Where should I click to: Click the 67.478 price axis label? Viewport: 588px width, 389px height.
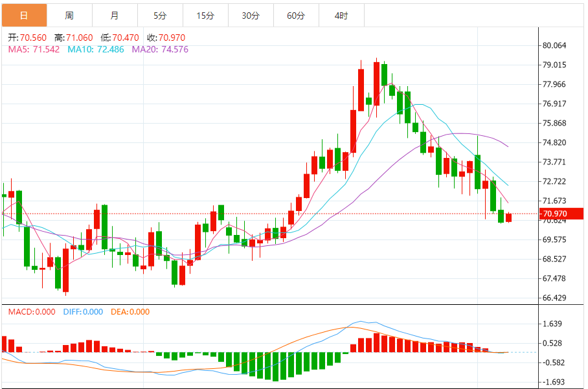(554, 278)
